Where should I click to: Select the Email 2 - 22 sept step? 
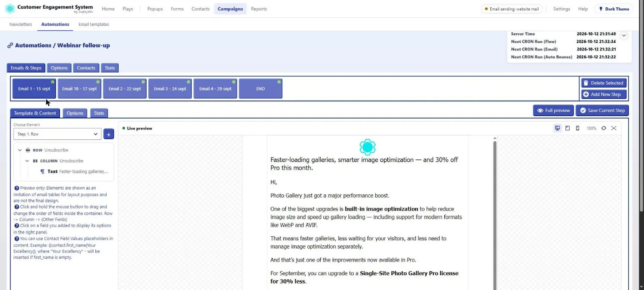125,89
